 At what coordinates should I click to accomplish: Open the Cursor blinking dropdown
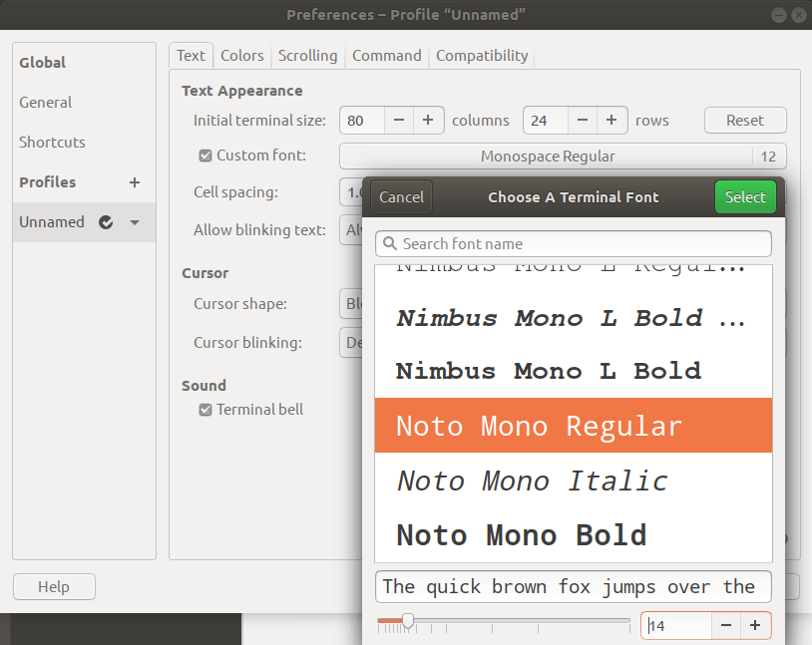(x=351, y=343)
